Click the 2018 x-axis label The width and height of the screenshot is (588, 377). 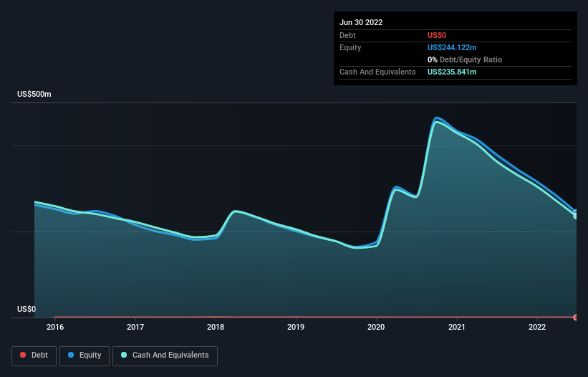pyautogui.click(x=216, y=327)
